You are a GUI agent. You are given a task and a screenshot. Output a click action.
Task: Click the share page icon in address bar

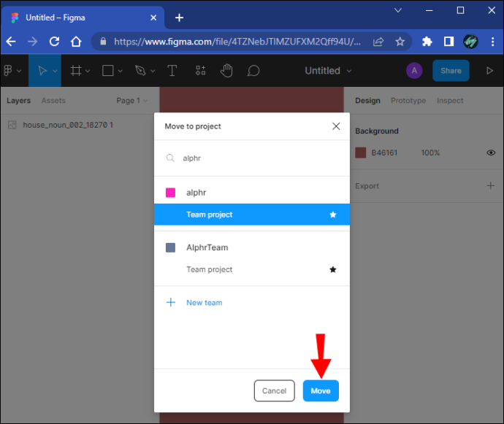[378, 42]
